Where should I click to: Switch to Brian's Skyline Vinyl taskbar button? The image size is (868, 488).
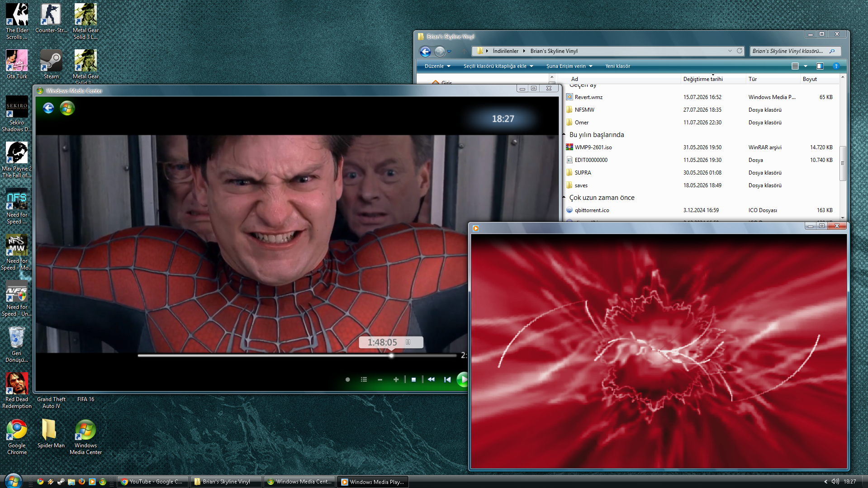[x=226, y=482]
